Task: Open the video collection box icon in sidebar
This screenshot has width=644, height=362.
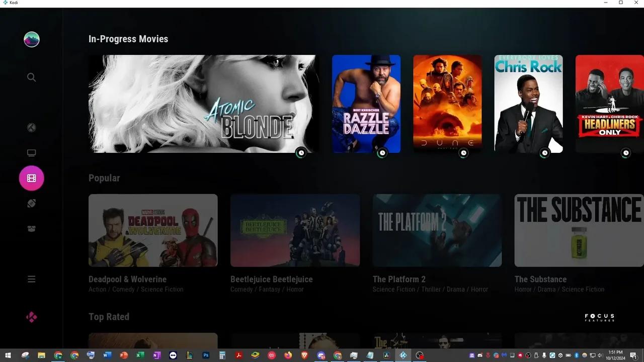Action: [x=31, y=228]
